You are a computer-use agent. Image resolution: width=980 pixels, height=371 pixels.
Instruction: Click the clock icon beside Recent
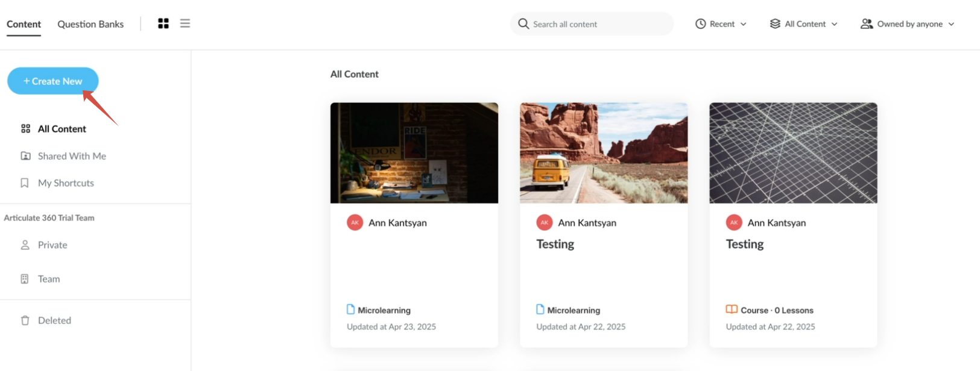[x=700, y=24]
